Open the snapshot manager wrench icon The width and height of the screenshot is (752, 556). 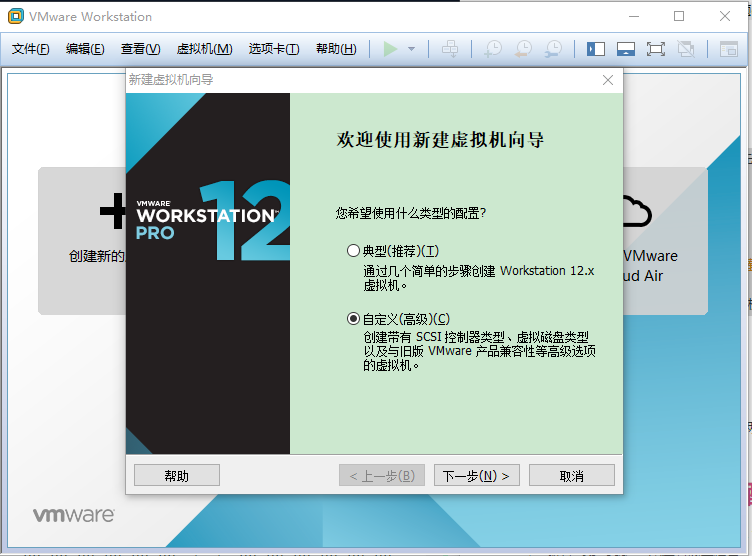click(x=553, y=49)
